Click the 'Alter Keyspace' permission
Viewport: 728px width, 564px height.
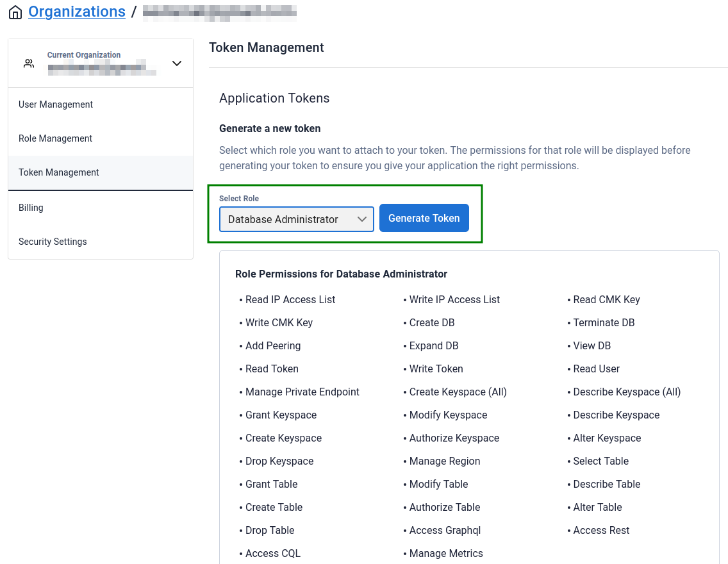(x=607, y=438)
